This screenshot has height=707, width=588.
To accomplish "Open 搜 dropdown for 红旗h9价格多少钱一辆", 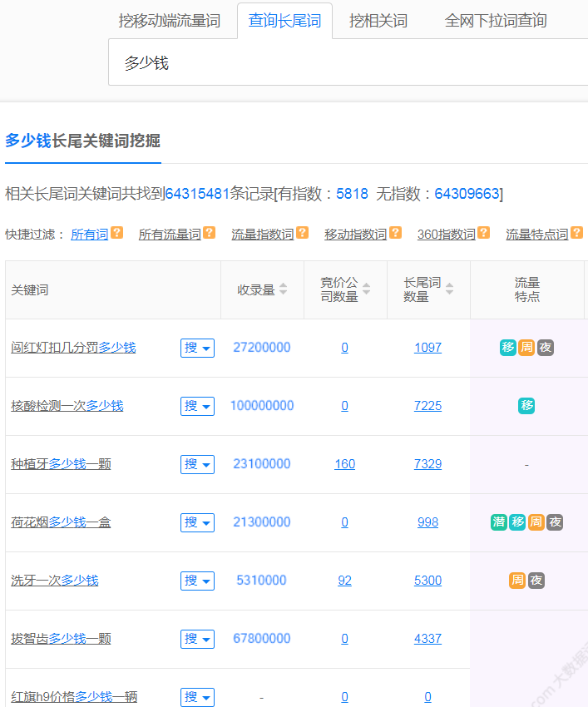I will tap(197, 697).
